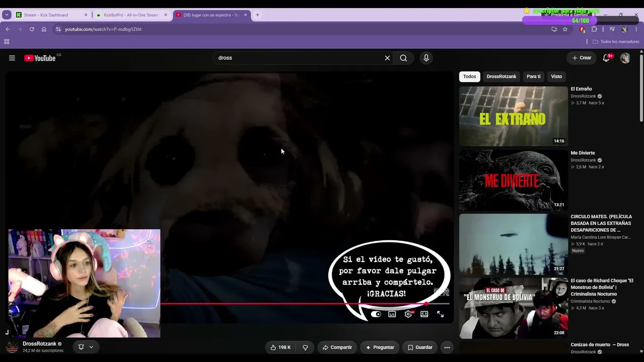Go forward in browser history
Screen dimensions: 644x362
point(20,29)
